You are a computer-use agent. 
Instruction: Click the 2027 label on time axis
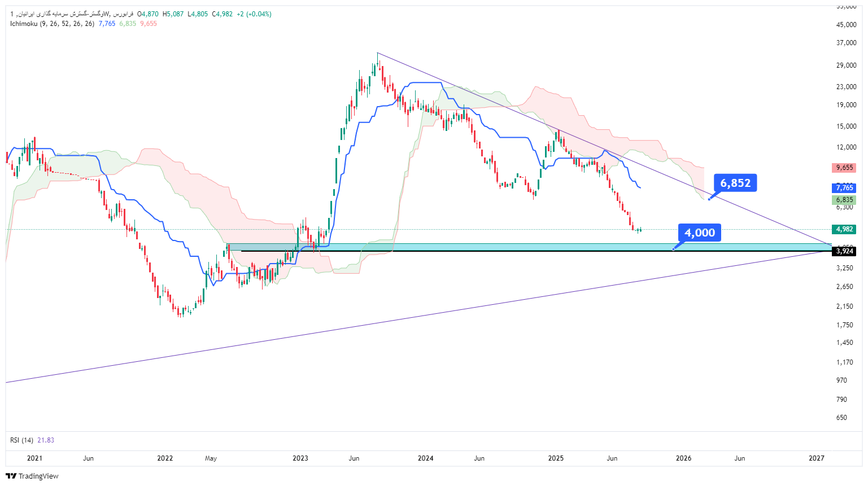pos(817,458)
